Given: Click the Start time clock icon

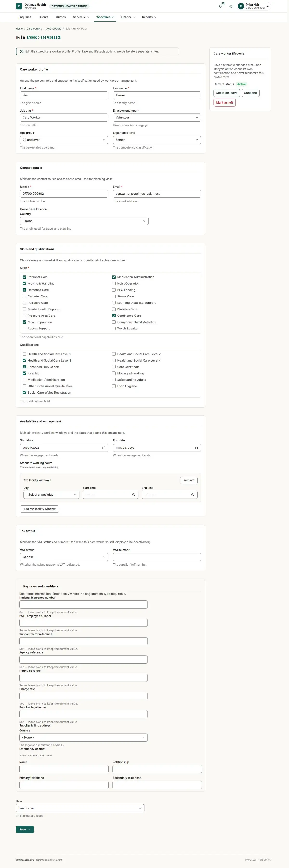Looking at the screenshot, I should (134, 495).
